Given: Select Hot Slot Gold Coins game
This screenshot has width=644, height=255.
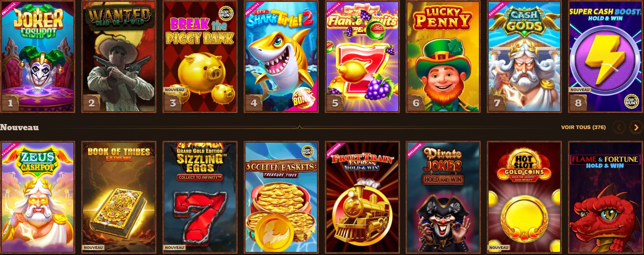Looking at the screenshot, I should tap(524, 197).
